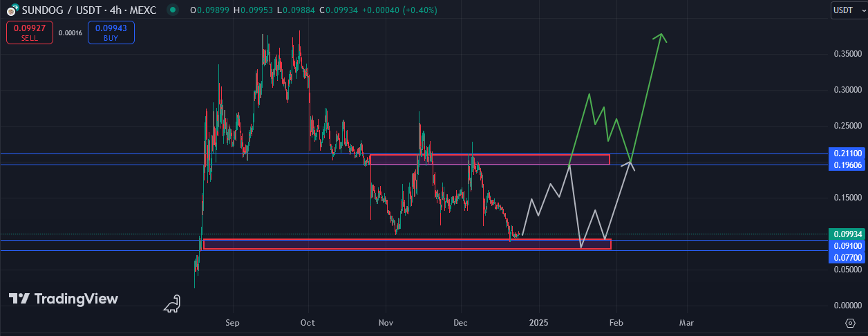
Task: Select the 0.09100 price line label
Action: (x=847, y=245)
